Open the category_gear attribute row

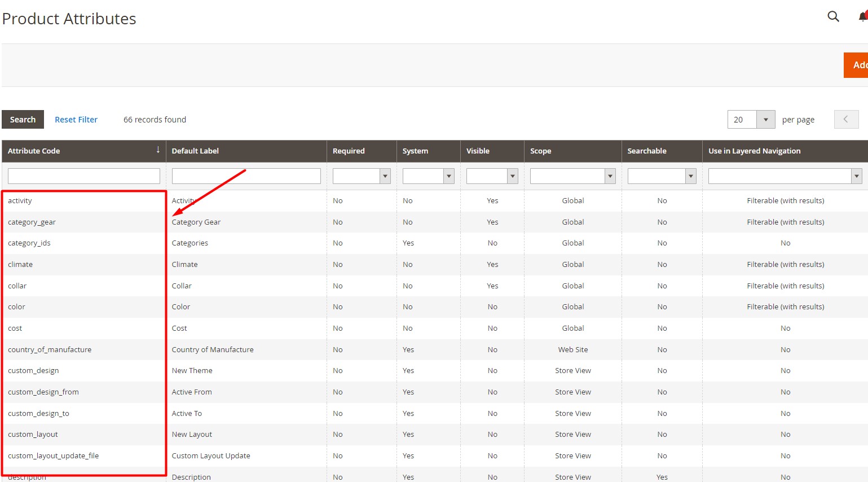[x=32, y=222]
